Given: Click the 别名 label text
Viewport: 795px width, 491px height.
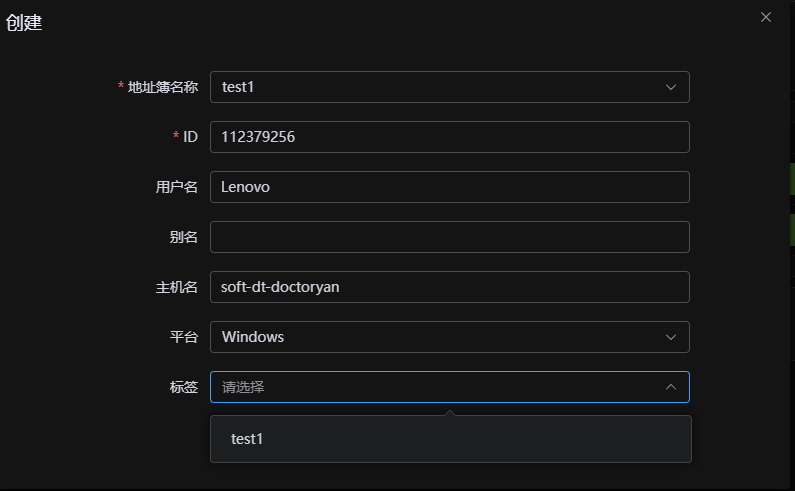Looking at the screenshot, I should tap(184, 237).
